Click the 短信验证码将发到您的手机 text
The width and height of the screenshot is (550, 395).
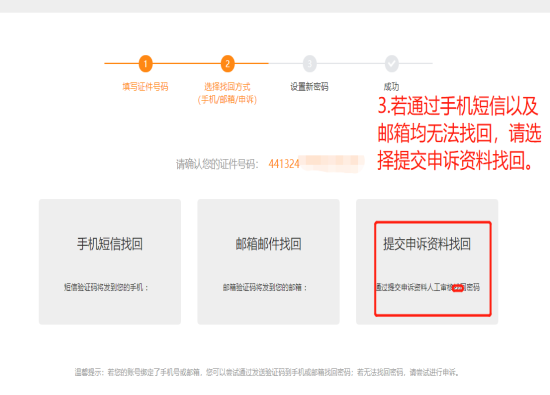106,287
